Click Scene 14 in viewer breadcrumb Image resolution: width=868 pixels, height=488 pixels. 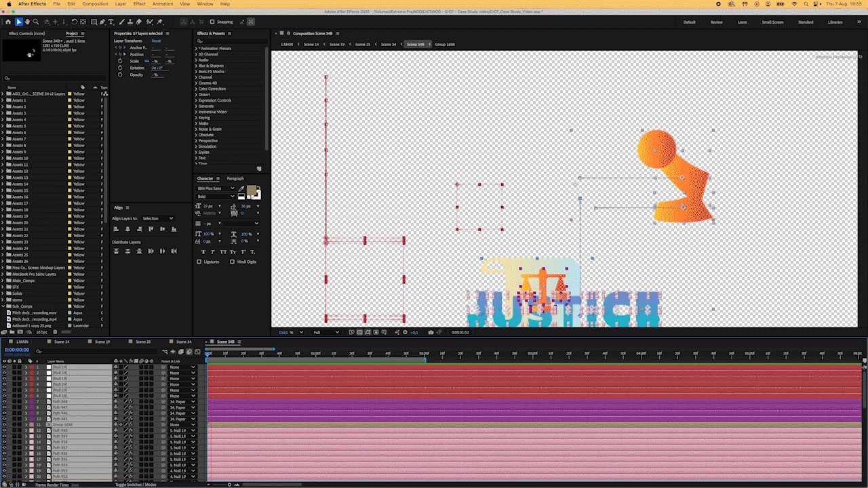(311, 44)
